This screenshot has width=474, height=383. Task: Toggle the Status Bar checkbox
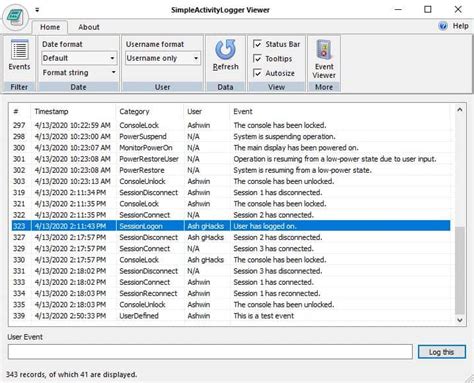(x=257, y=44)
